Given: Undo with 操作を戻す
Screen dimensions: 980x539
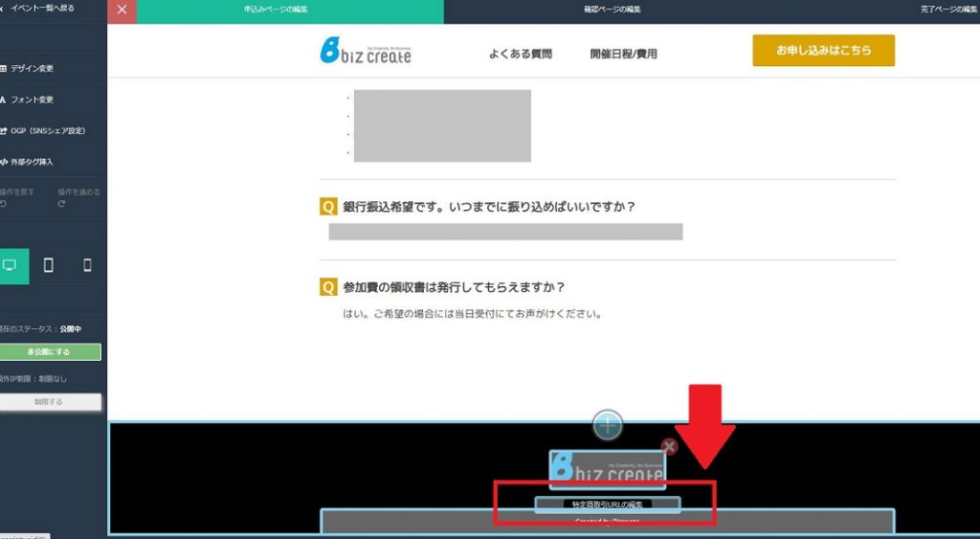Looking at the screenshot, I should point(15,197).
